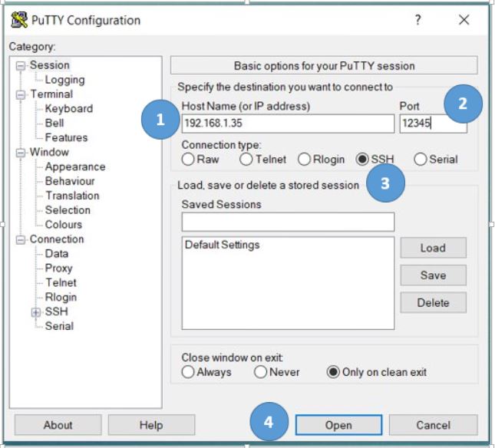The image size is (495, 448).
Task: Open the Bell settings category
Action: click(x=54, y=123)
